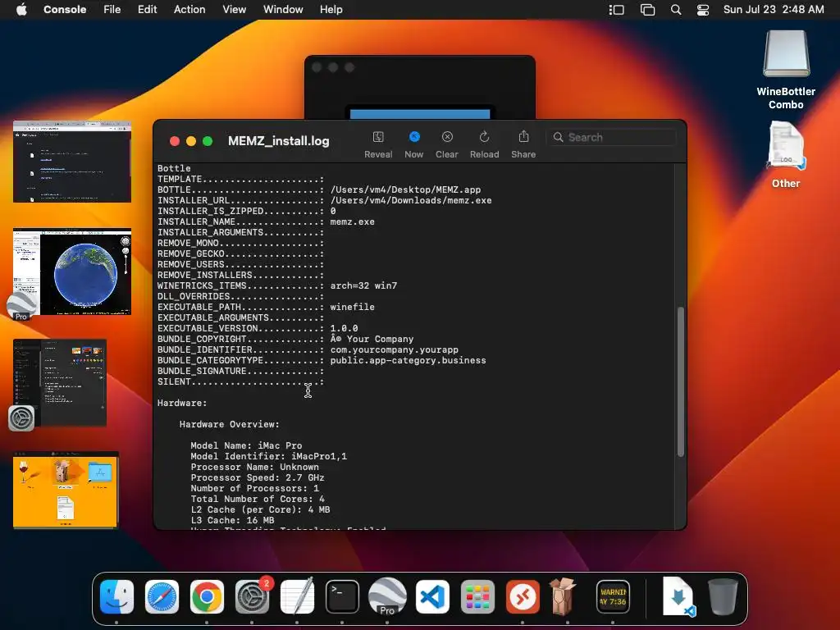
Task: Click the 'Hardware:' heading line
Action: 182,403
